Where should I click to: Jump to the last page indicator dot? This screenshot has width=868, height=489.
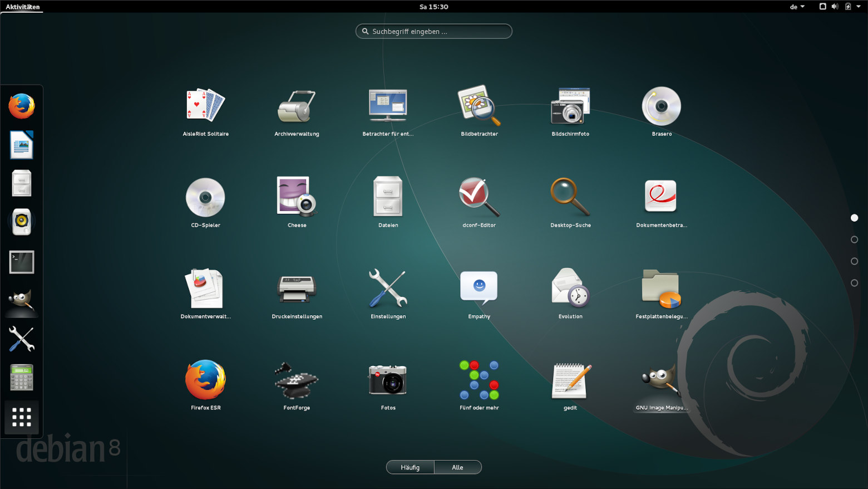coord(854,283)
